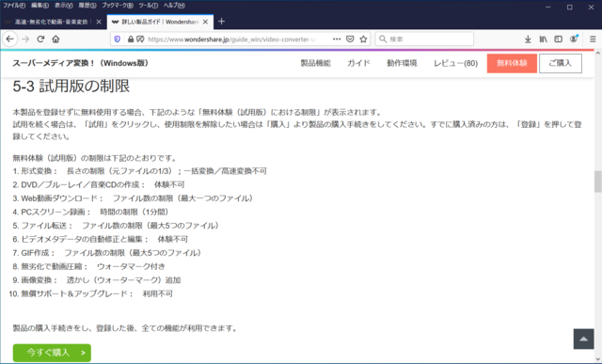Go to the ガイド section

tap(358, 63)
